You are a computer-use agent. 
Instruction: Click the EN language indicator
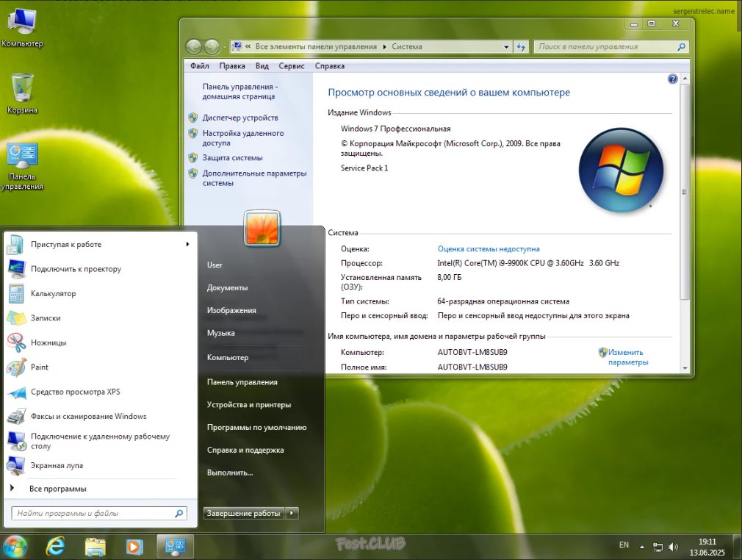pos(624,545)
